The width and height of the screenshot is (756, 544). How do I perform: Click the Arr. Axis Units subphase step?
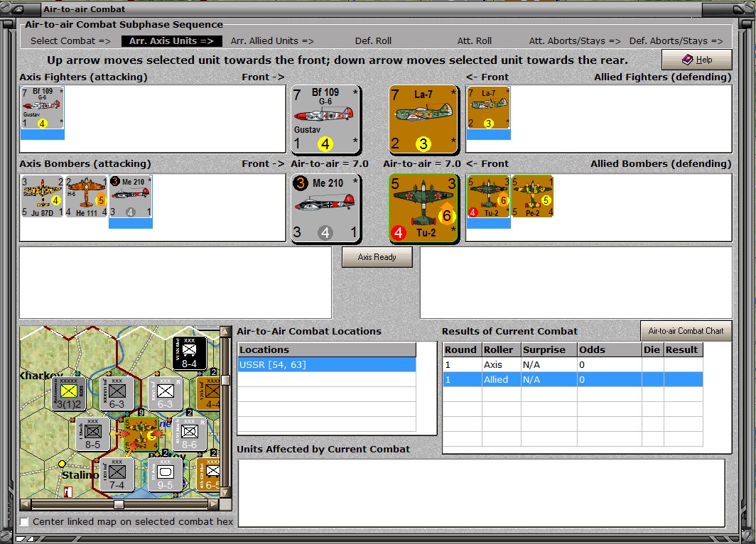click(172, 41)
